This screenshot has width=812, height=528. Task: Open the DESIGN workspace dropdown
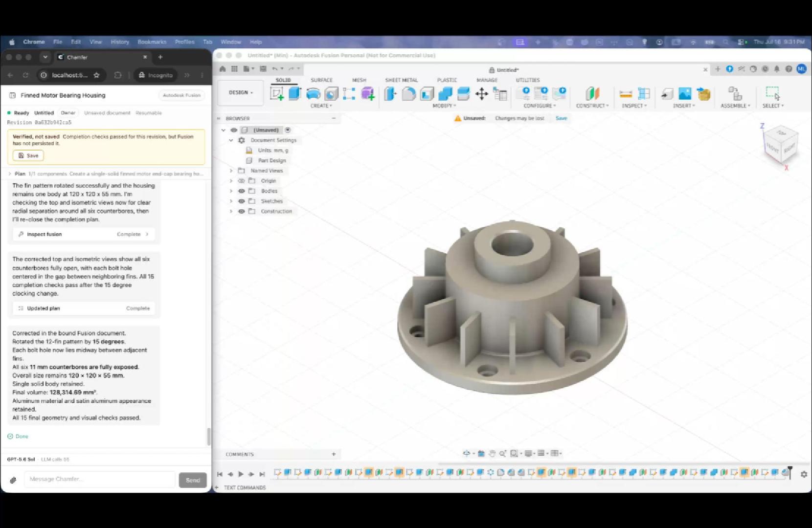click(241, 92)
